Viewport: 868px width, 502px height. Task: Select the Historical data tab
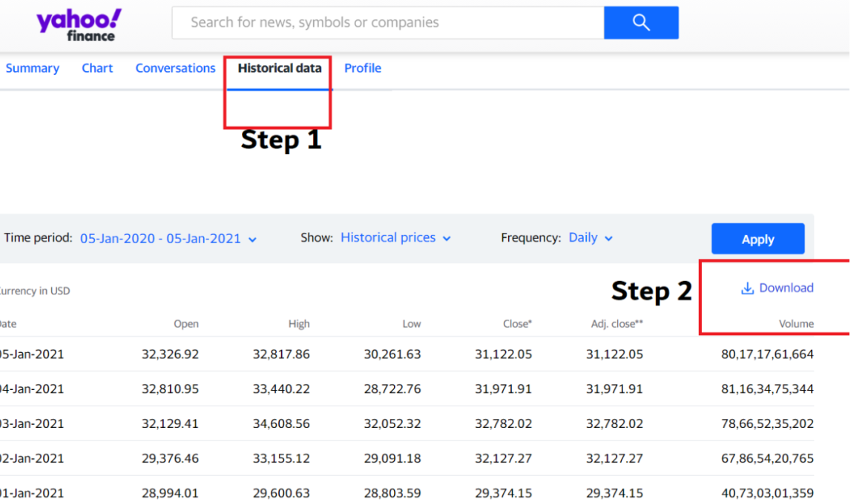(280, 68)
